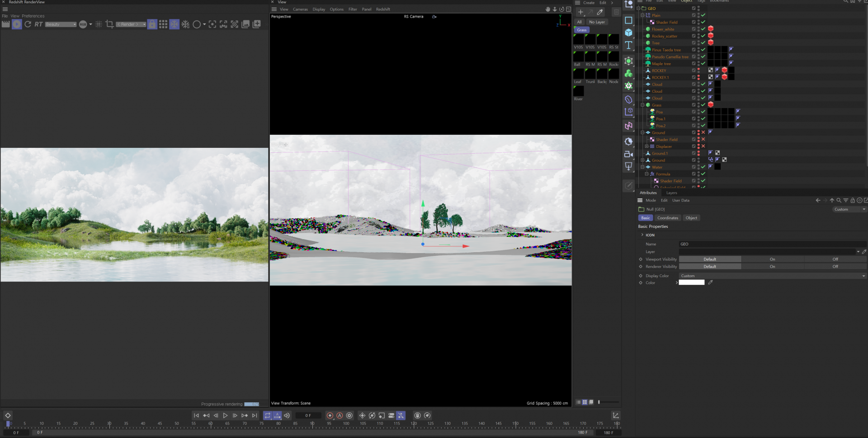Screen dimensions: 868x438
Task: Open the Cameras menu in viewport
Action: [300, 9]
